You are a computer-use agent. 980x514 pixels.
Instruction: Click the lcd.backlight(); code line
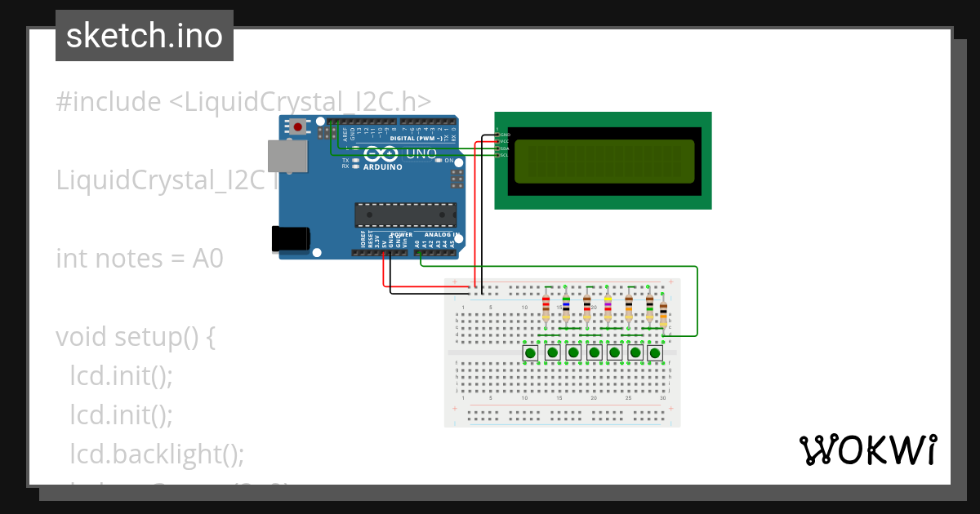pos(157,454)
